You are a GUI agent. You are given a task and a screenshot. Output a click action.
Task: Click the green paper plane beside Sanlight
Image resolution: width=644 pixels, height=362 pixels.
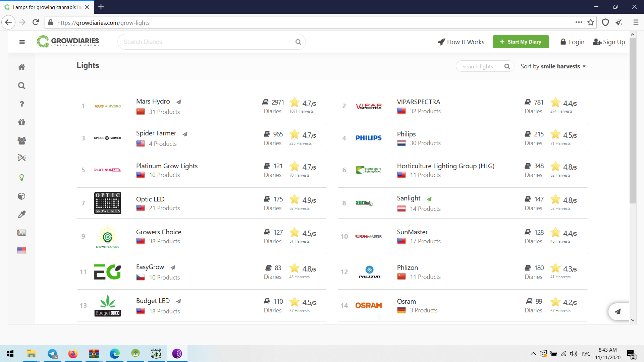pos(429,199)
